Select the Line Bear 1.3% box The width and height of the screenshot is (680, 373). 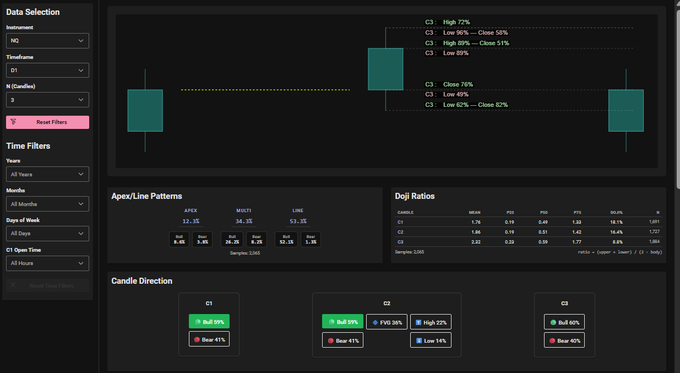click(x=311, y=239)
